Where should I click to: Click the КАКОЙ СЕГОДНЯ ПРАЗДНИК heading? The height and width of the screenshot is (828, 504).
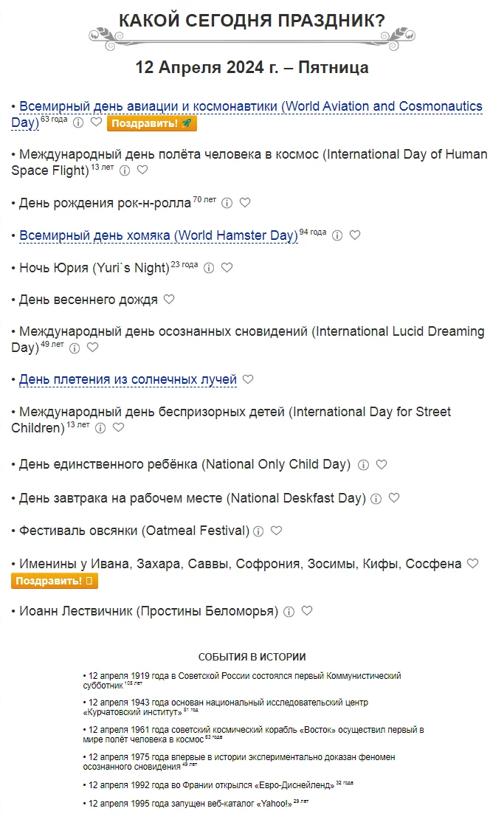(252, 21)
